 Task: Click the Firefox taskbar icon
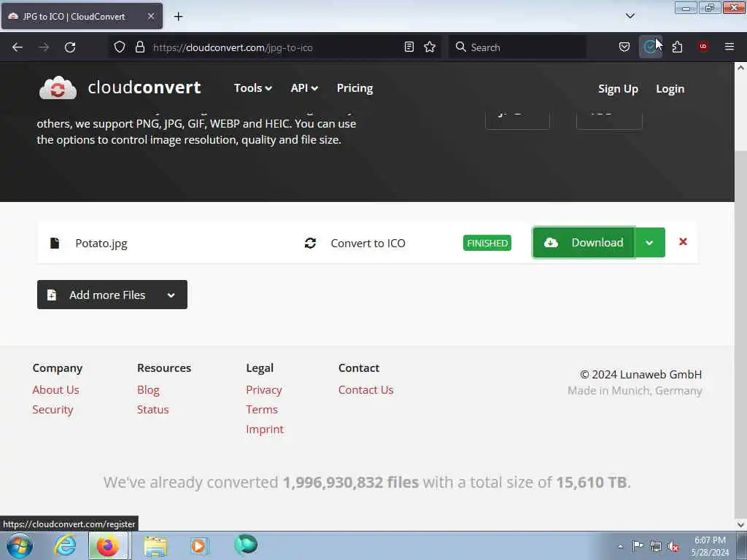[108, 545]
